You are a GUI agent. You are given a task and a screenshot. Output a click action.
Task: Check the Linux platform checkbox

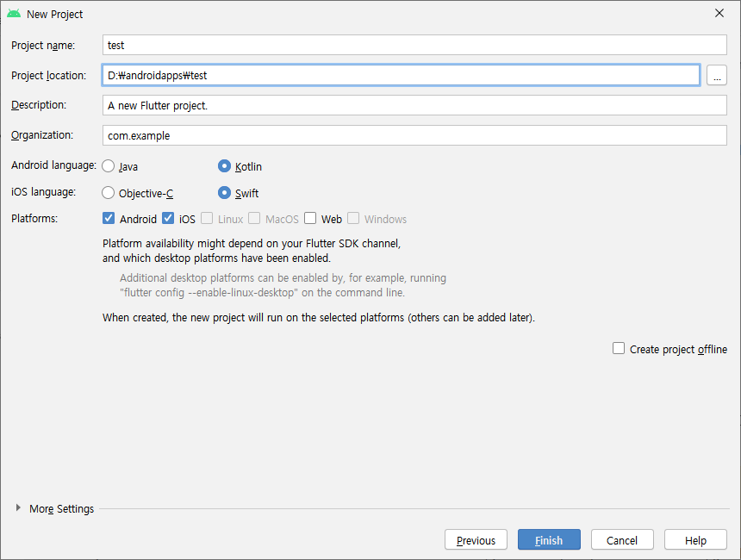pos(207,218)
